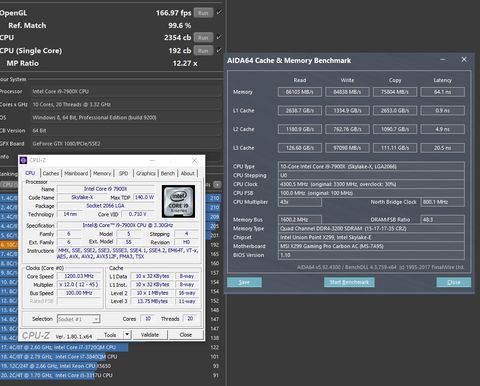This screenshot has height=386, width=480.
Task: Run the CPU (Single Core) benchmark
Action: [203, 51]
